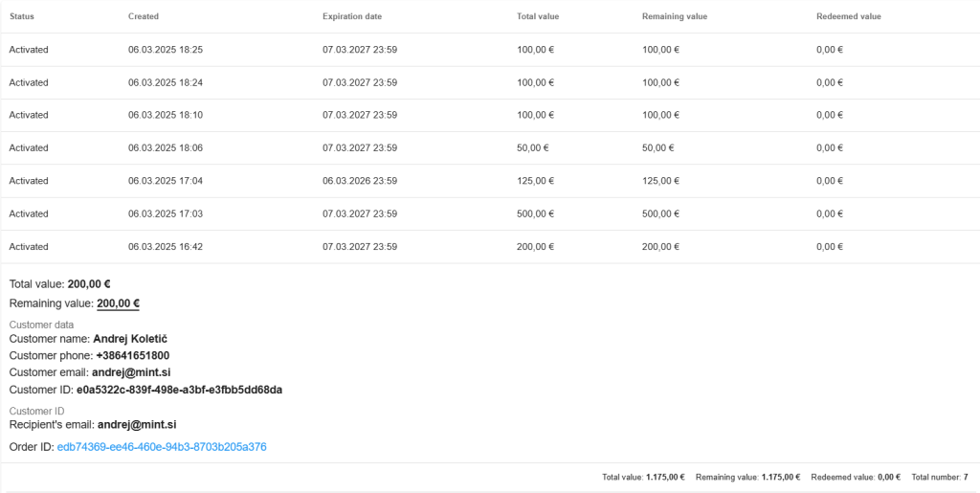Click the Total value column header
980x493 pixels.
pos(538,17)
